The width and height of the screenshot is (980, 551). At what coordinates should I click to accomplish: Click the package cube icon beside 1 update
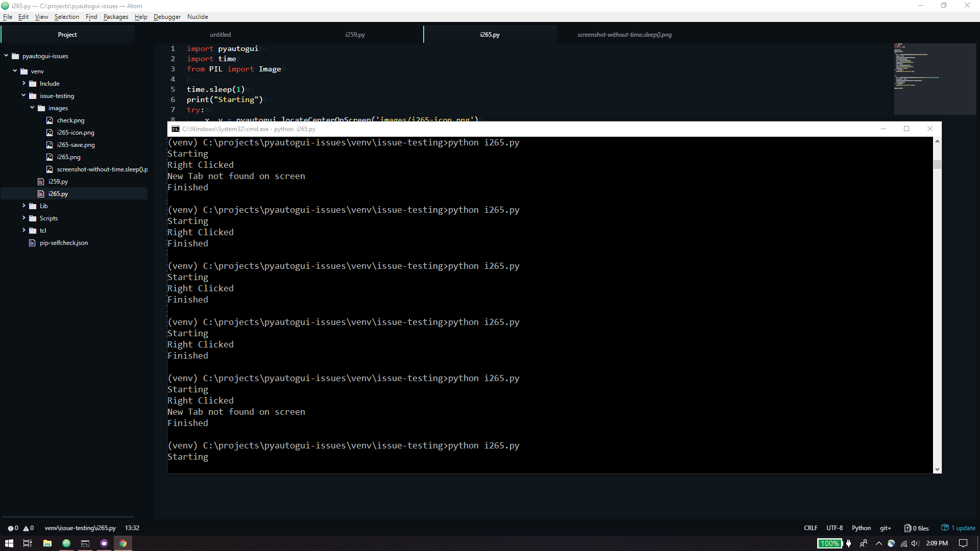click(944, 528)
